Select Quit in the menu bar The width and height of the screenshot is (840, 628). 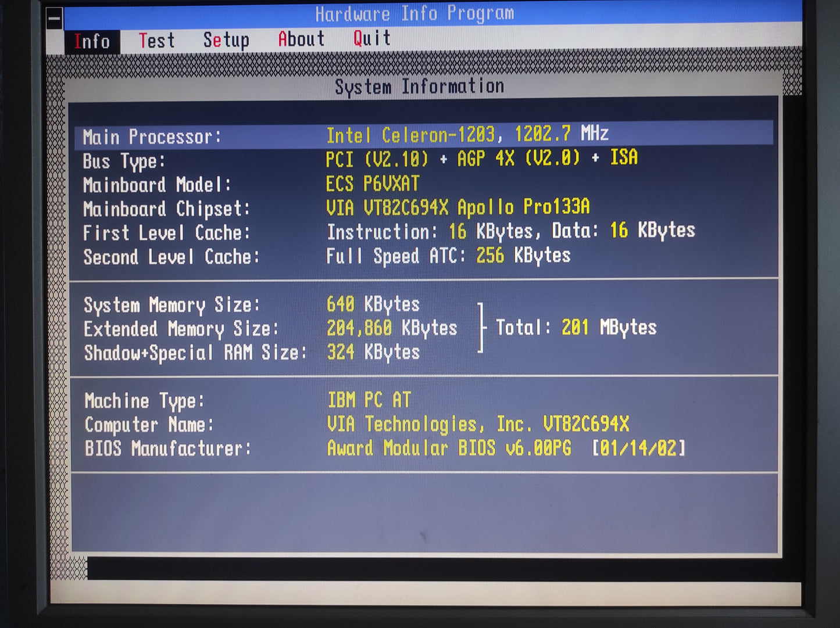[372, 38]
